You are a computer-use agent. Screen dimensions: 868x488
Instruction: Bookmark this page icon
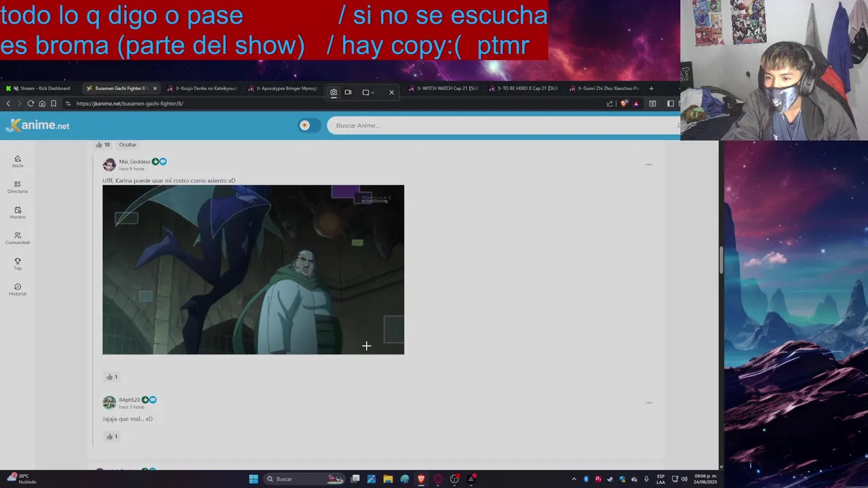(54, 104)
